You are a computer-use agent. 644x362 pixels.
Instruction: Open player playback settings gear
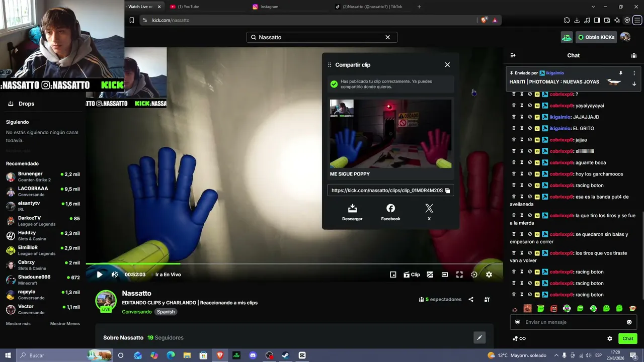(x=489, y=275)
